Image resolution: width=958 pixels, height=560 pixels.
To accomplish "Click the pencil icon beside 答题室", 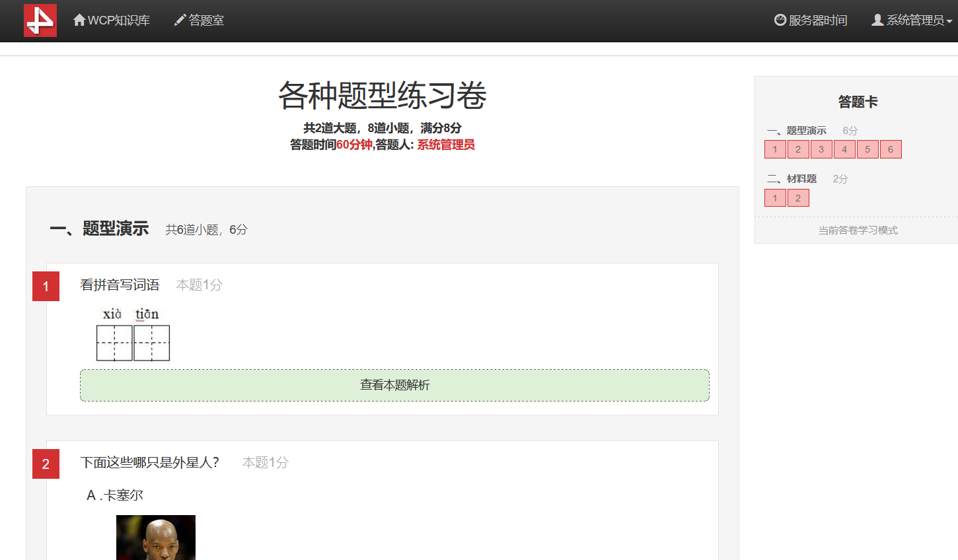I will point(180,20).
